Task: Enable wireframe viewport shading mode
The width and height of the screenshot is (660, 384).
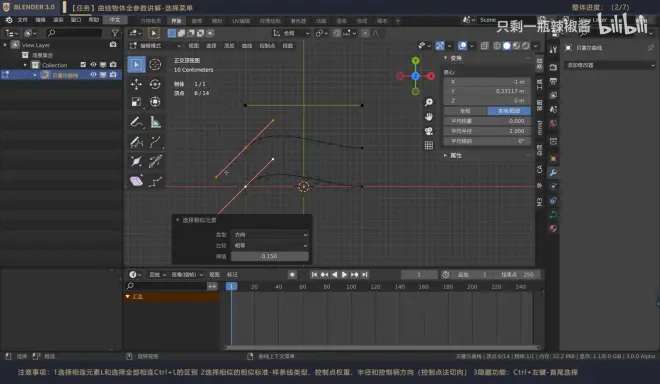Action: coord(497,45)
